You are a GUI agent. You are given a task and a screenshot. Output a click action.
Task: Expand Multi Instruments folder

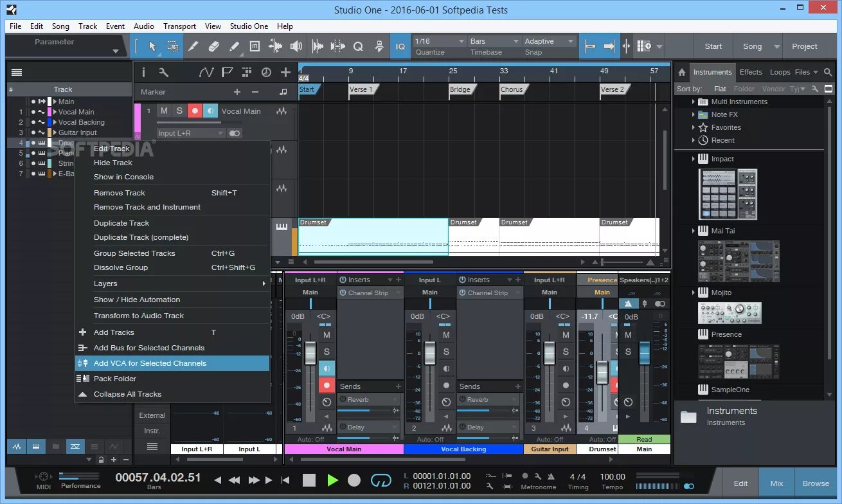coord(694,102)
